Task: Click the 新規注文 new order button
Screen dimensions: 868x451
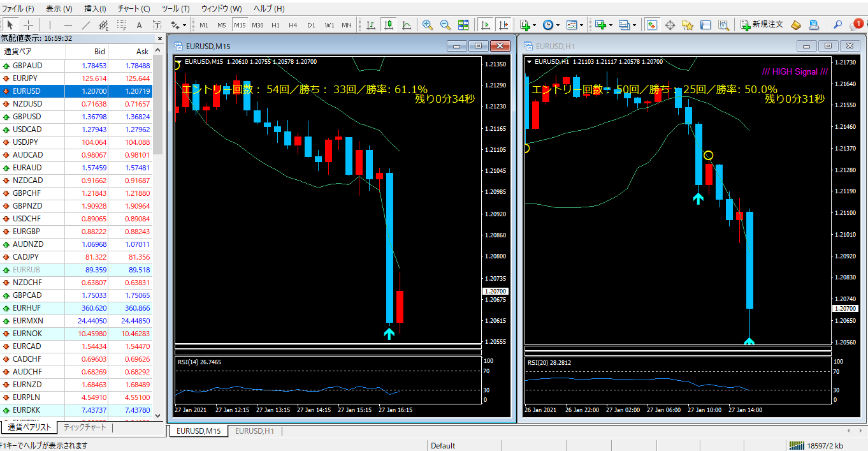Action: point(762,25)
